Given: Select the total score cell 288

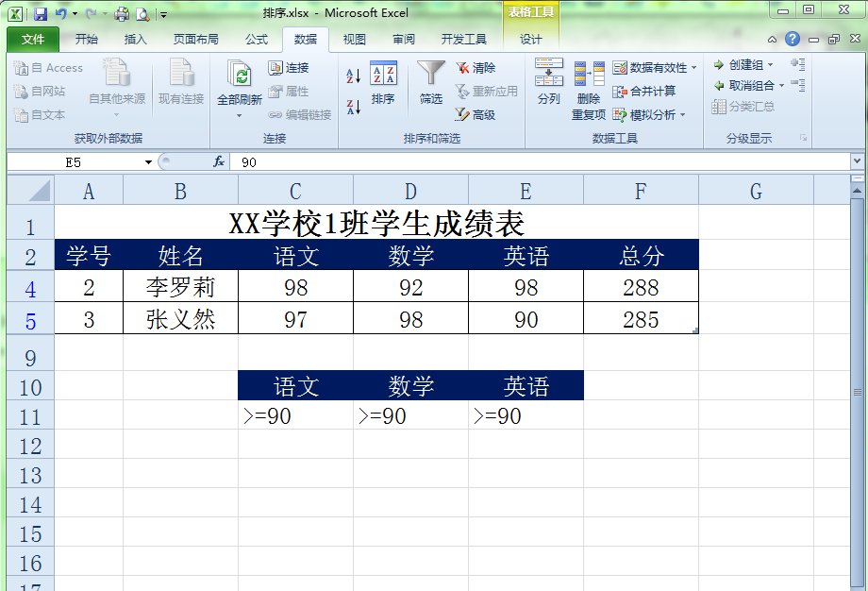Looking at the screenshot, I should 641,287.
